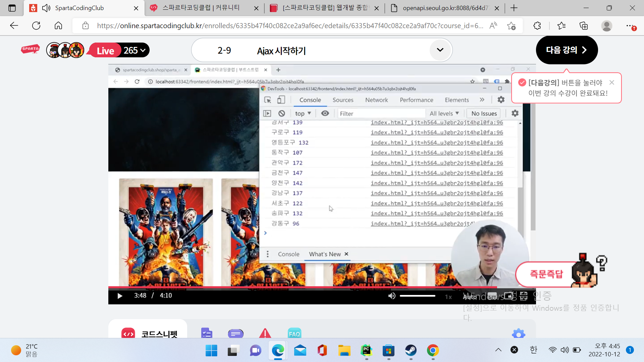Viewport: 644px width, 362px height.
Task: Toggle picture-in-picture mode
Action: click(509, 296)
